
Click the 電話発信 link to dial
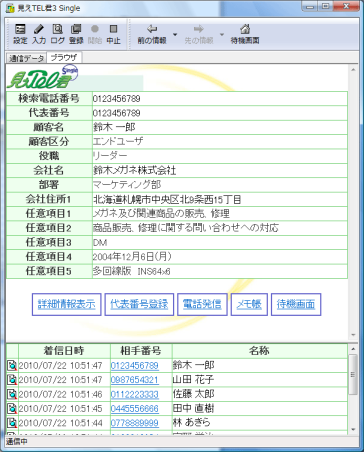(202, 304)
